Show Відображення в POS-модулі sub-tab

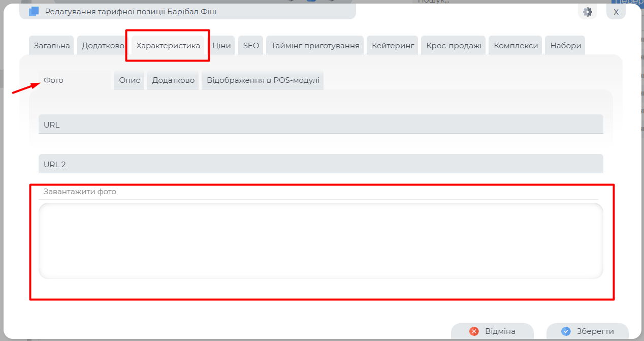point(263,80)
